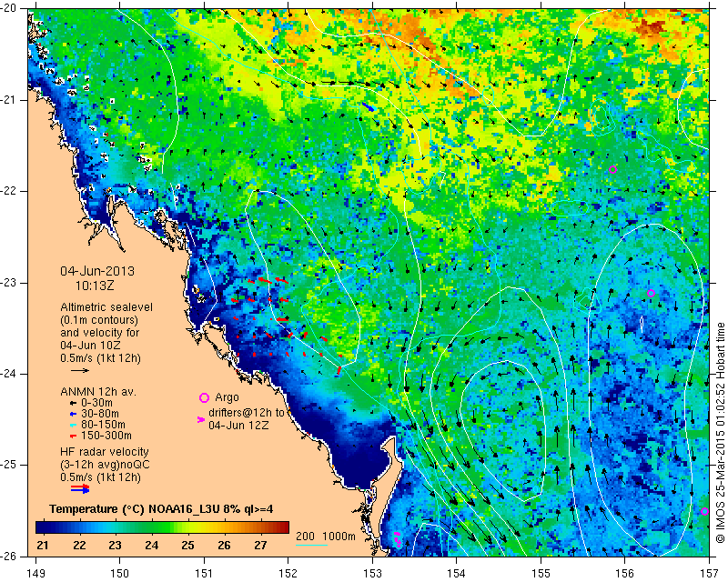Click the longitude axis label "151"

pyautogui.click(x=204, y=574)
